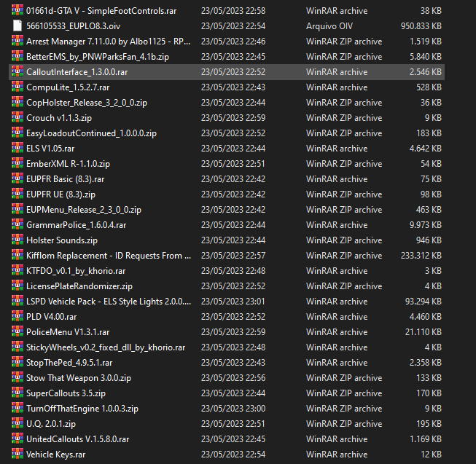Select file name Crouch v1.1.3.zip

(59, 118)
